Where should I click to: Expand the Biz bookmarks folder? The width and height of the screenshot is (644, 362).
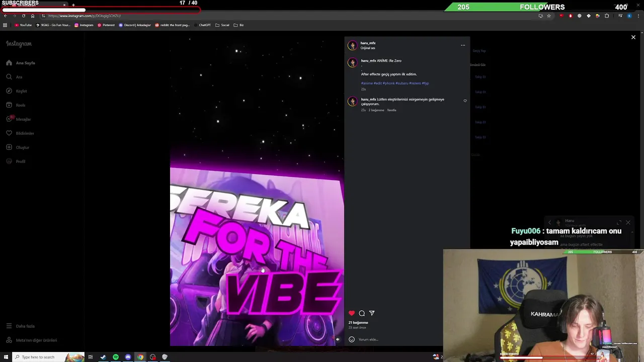pyautogui.click(x=239, y=25)
